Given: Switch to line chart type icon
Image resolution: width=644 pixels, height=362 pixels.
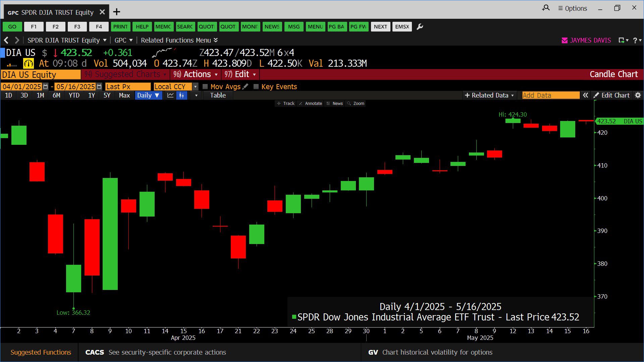Looking at the screenshot, I should (x=170, y=96).
